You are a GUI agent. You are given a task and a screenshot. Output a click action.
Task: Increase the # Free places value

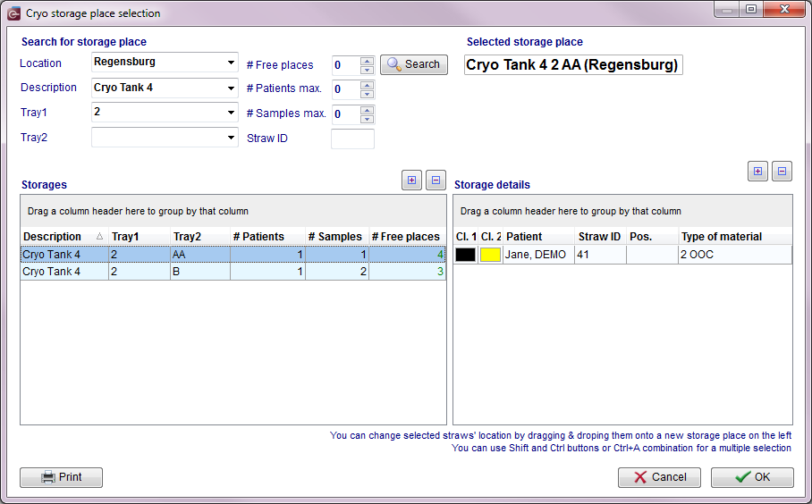coord(368,61)
